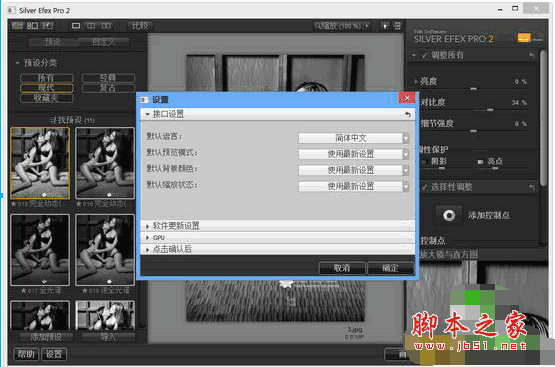Open the 默认语言 dropdown showing 简体中文
Viewport: 555px width, 367px height.
(353, 138)
